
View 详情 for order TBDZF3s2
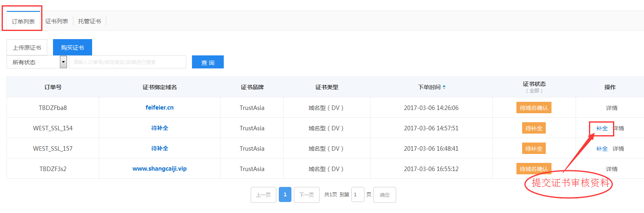611,169
